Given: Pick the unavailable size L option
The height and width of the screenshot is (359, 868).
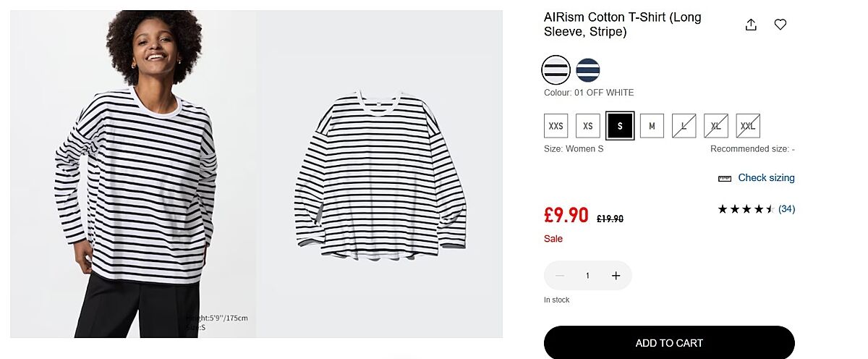Looking at the screenshot, I should (x=684, y=126).
